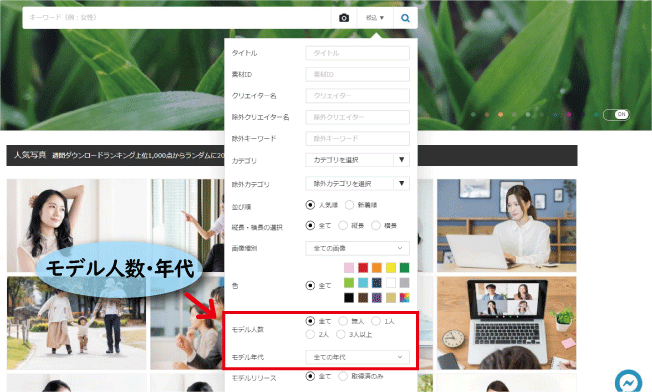Viewport: 652px width, 392px height.
Task: Toggle the ON slideshow switch
Action: pyautogui.click(x=616, y=114)
